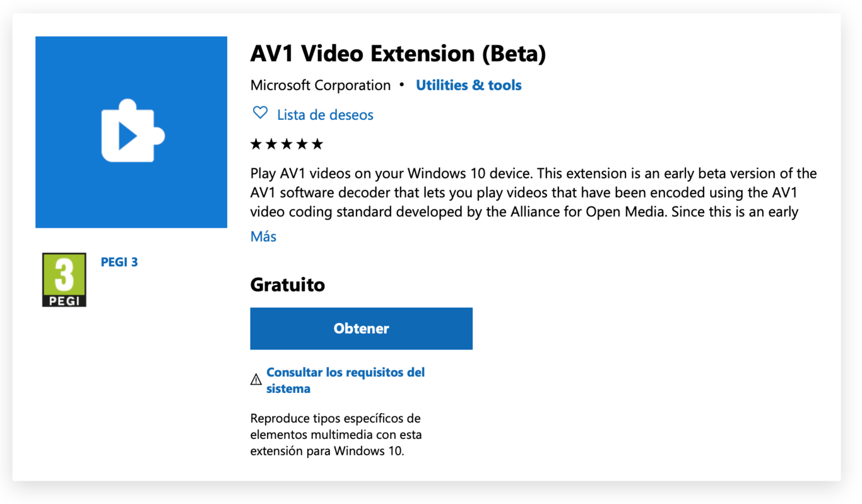862x504 pixels.
Task: Click the PEGI 3 rating badge
Action: (x=64, y=279)
